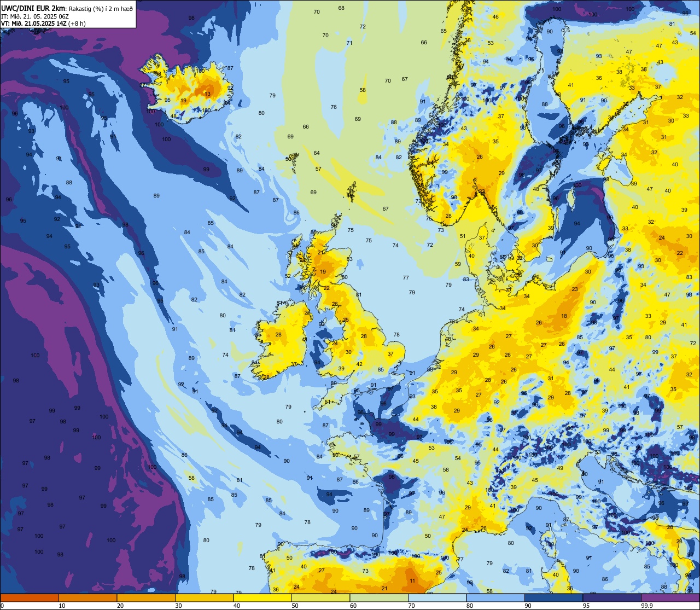Click the humidity value "11" over Spain

(x=412, y=581)
